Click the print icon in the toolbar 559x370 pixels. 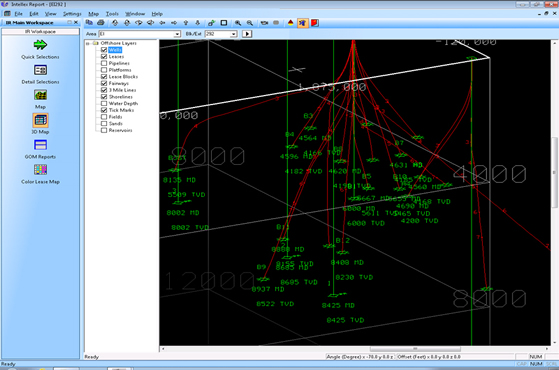click(101, 23)
